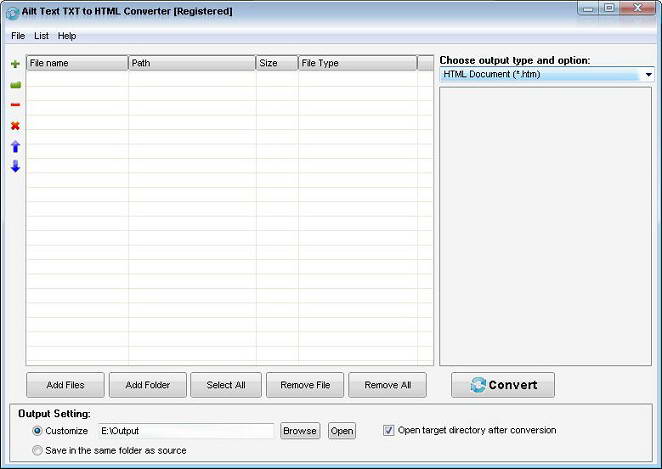
Task: Sort by File Type column header
Action: pyautogui.click(x=358, y=63)
